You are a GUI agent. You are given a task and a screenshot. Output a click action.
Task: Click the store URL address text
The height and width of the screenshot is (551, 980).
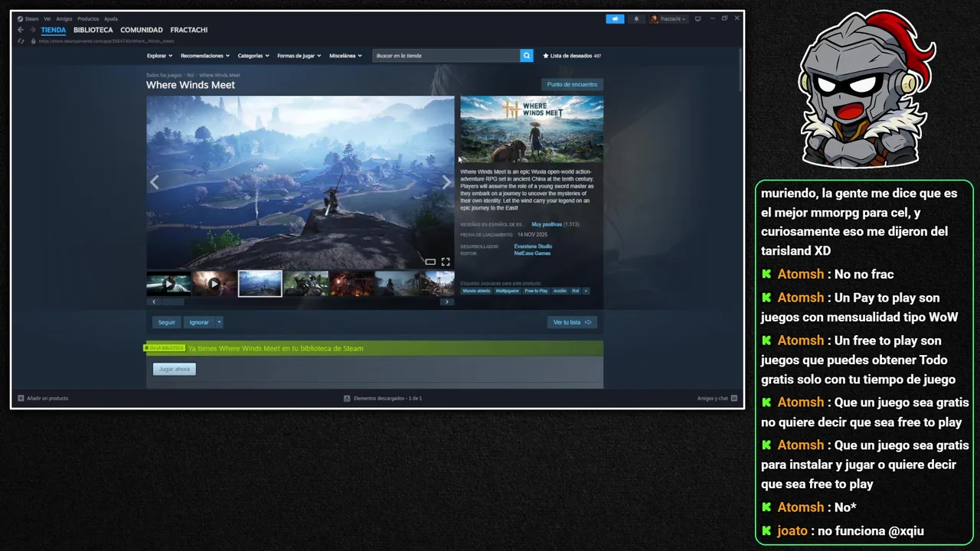[105, 41]
